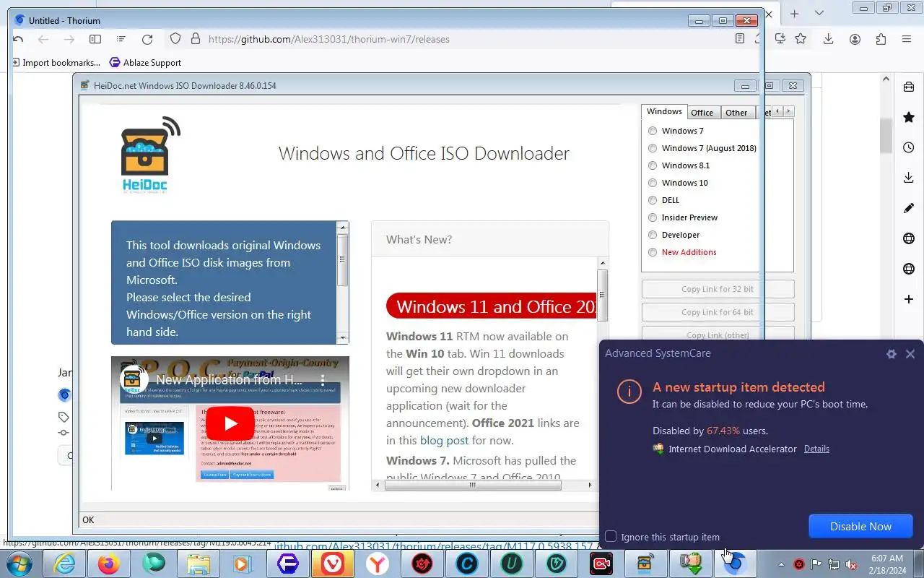
Task: Click the blue info box scroll-up arrow
Action: tap(343, 228)
